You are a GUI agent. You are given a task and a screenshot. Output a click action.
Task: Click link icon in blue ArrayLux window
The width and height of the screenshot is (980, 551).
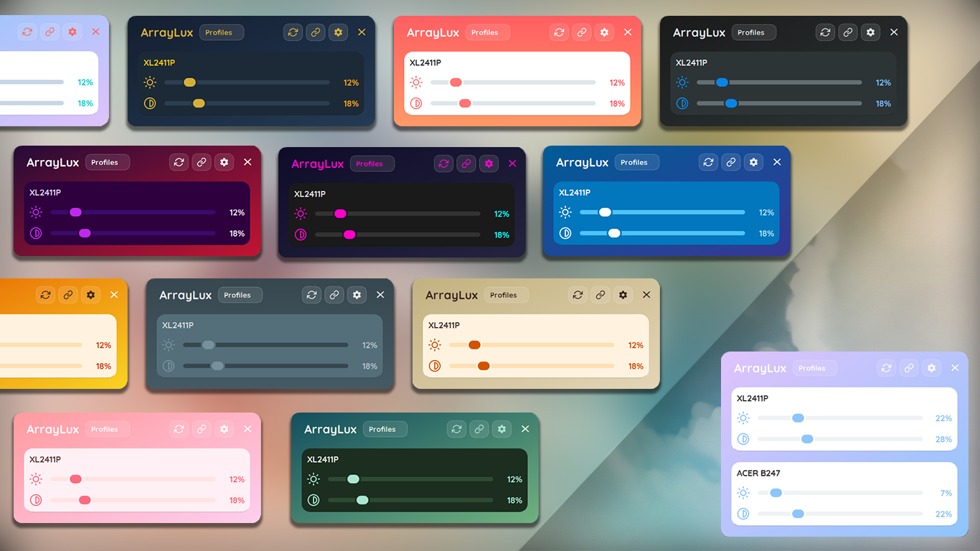click(731, 162)
